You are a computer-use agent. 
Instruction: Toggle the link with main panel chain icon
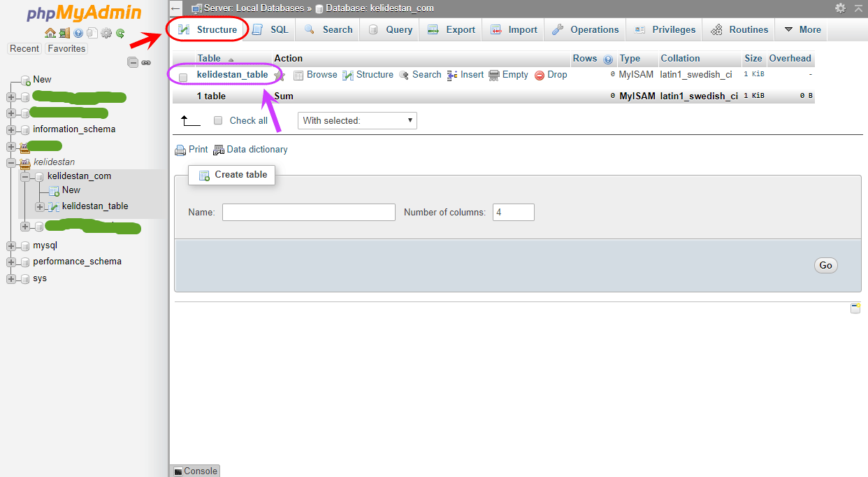pos(146,62)
